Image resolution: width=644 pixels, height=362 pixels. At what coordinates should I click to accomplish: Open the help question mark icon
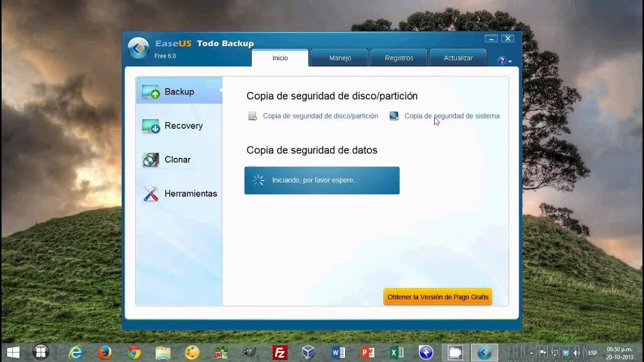coord(502,61)
